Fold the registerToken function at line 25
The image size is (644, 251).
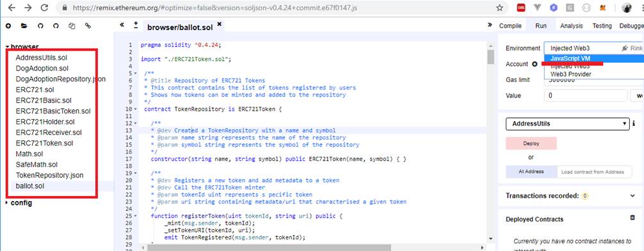point(136,216)
